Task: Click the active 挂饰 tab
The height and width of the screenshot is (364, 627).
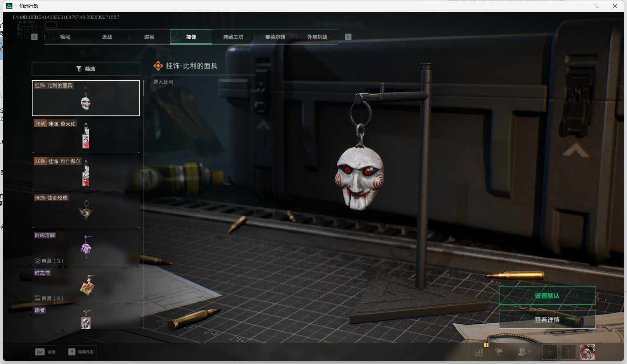Action: [x=191, y=37]
